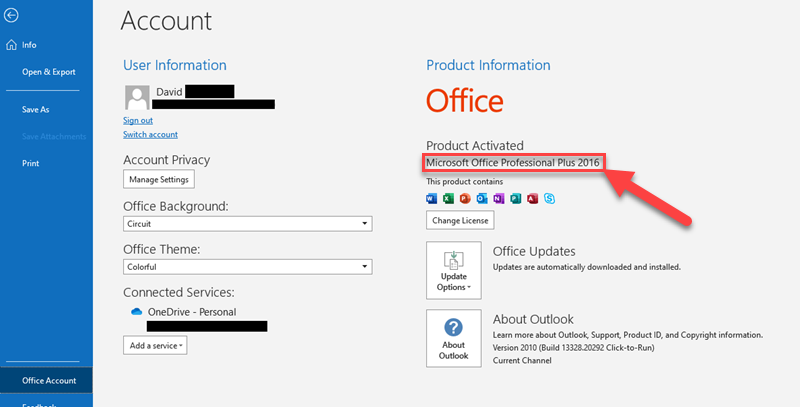The width and height of the screenshot is (800, 407).
Task: Click the Skype for Business icon
Action: point(549,199)
